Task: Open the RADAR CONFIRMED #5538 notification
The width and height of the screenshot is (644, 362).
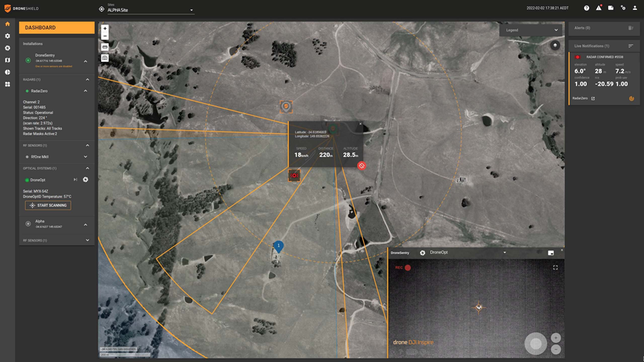Action: tap(604, 78)
